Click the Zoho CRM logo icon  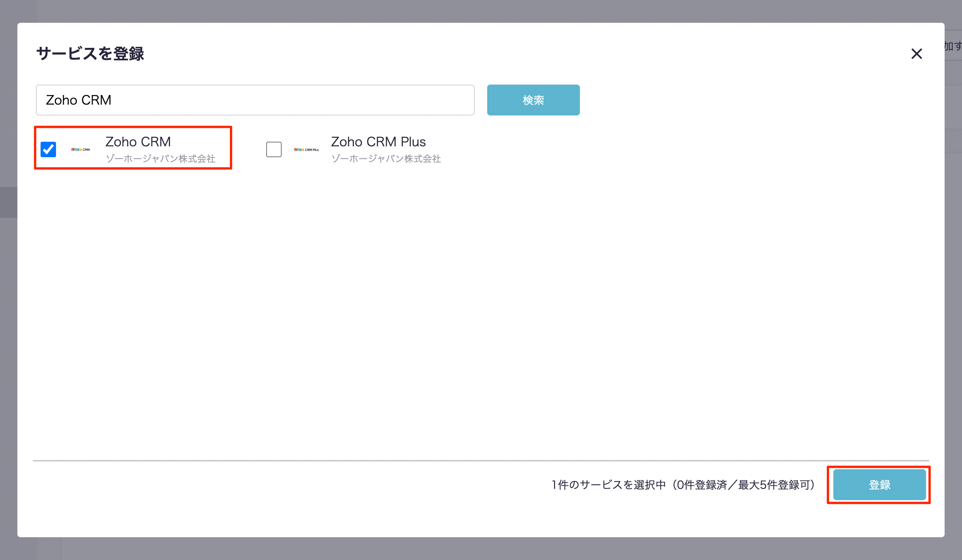tap(80, 149)
